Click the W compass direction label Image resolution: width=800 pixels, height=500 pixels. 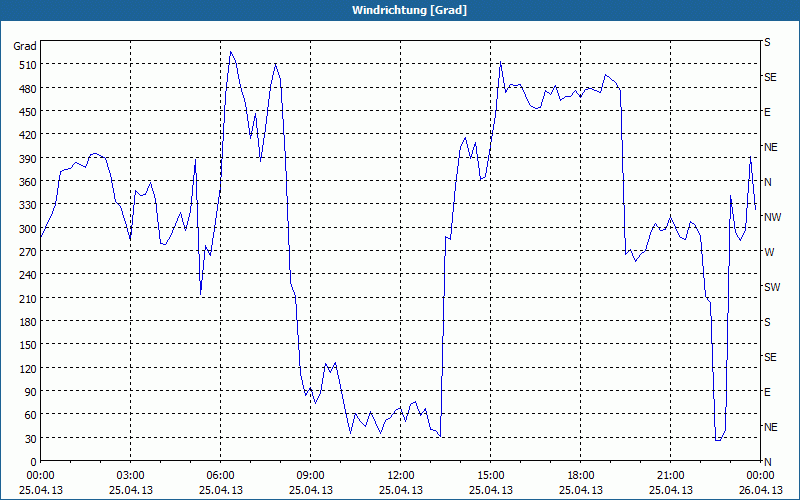pyautogui.click(x=769, y=253)
